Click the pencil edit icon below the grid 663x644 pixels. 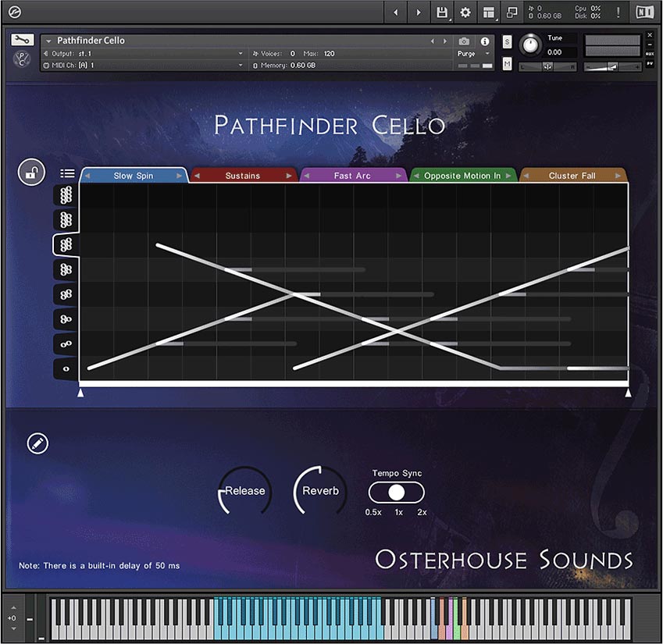coord(36,442)
